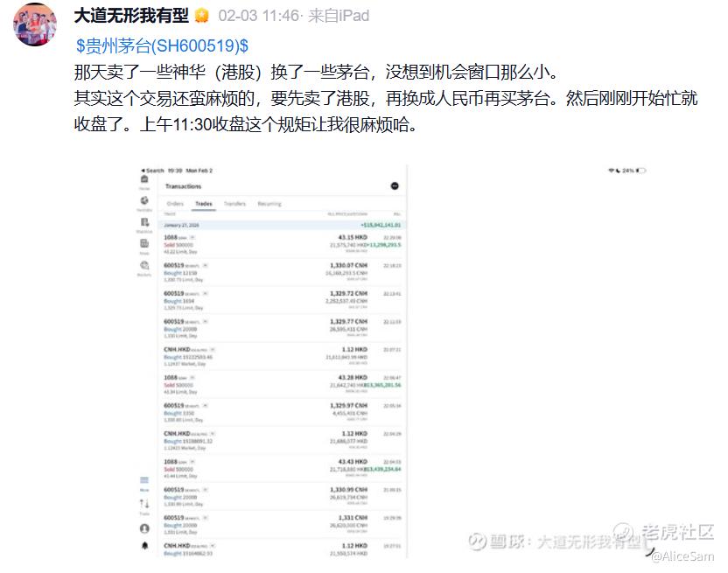Viewport: 728px width, 573px height.
Task: Click the 43.43 HKD price
Action: [353, 462]
